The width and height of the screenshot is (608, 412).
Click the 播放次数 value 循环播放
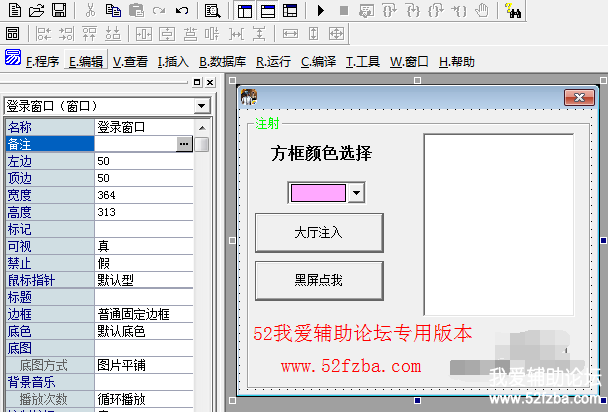pos(143,399)
